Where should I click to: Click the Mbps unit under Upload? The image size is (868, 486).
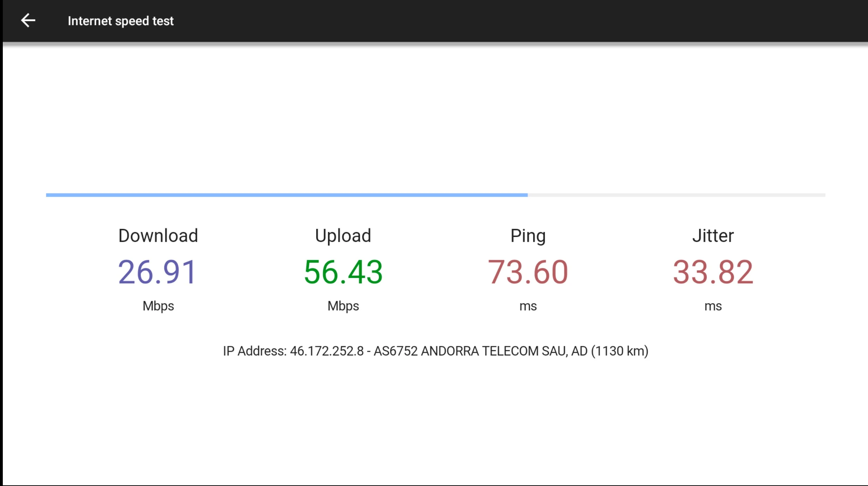[x=343, y=306]
